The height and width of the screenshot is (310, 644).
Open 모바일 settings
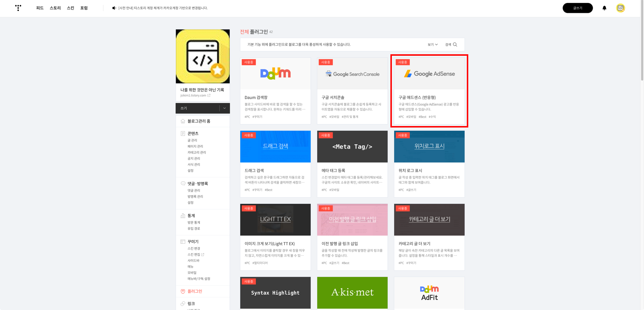[x=192, y=272]
